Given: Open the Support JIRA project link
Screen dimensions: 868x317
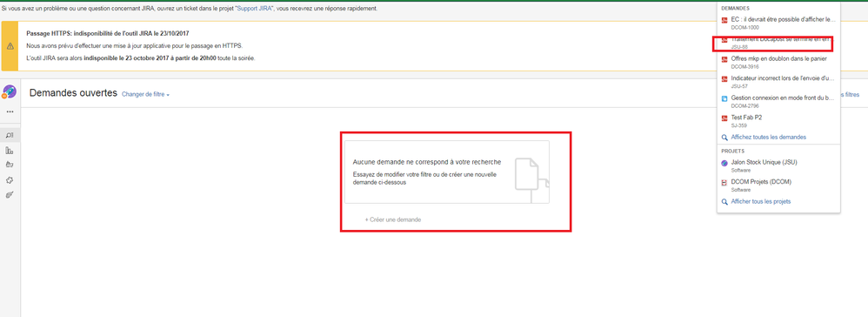Looking at the screenshot, I should point(254,9).
